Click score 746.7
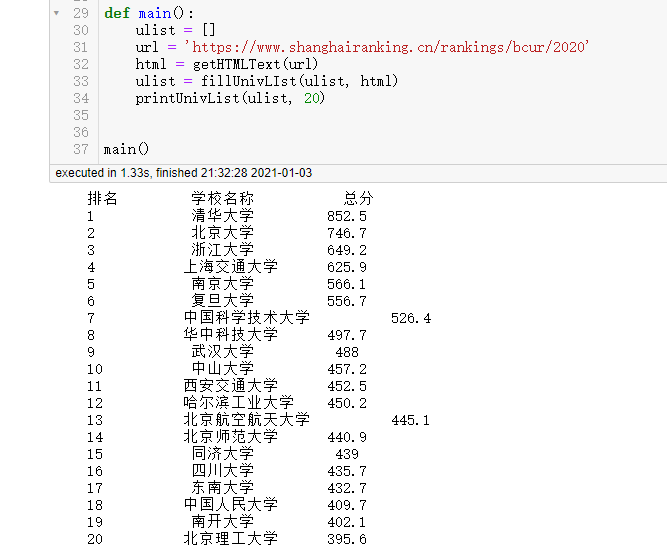667x559 pixels. (x=347, y=233)
